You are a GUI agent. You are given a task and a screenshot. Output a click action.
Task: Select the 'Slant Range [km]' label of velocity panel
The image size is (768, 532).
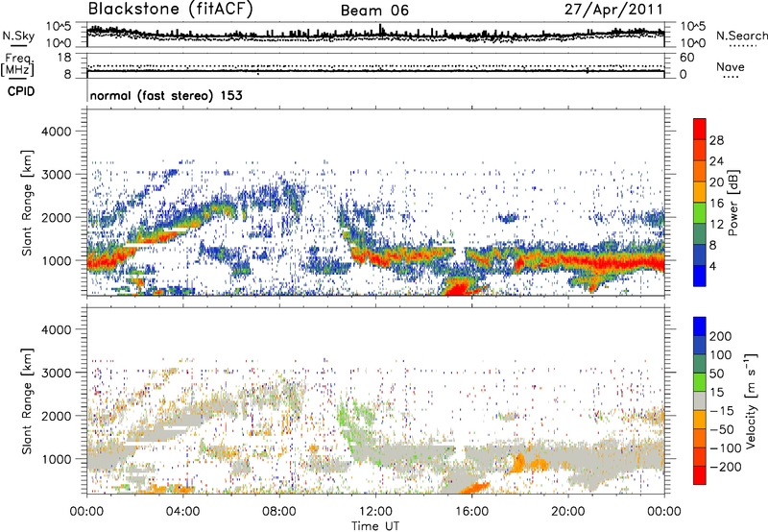tap(27, 401)
